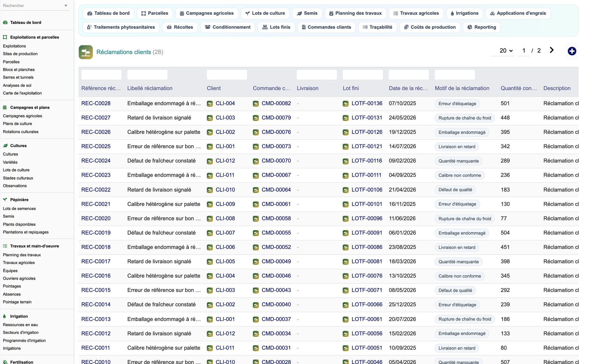Open réclamation REC-C0028 link
589x364 pixels.
tap(96, 103)
